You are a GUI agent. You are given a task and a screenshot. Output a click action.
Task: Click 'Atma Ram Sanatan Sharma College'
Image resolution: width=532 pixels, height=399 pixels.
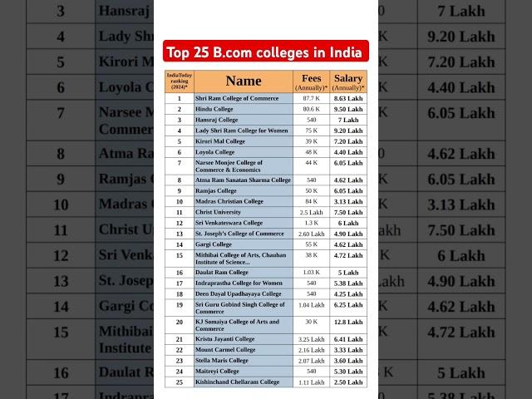coord(243,180)
